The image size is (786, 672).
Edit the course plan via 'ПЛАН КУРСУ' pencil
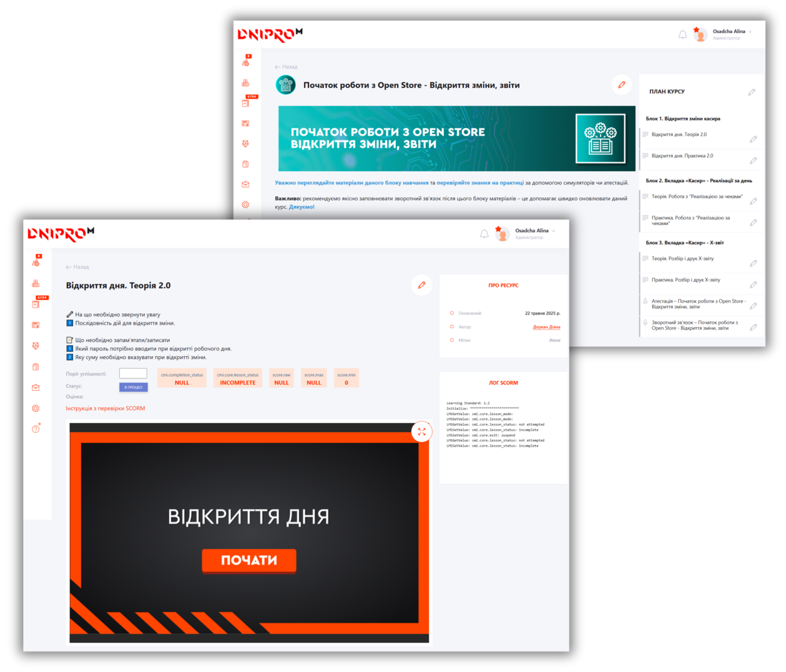pyautogui.click(x=752, y=92)
